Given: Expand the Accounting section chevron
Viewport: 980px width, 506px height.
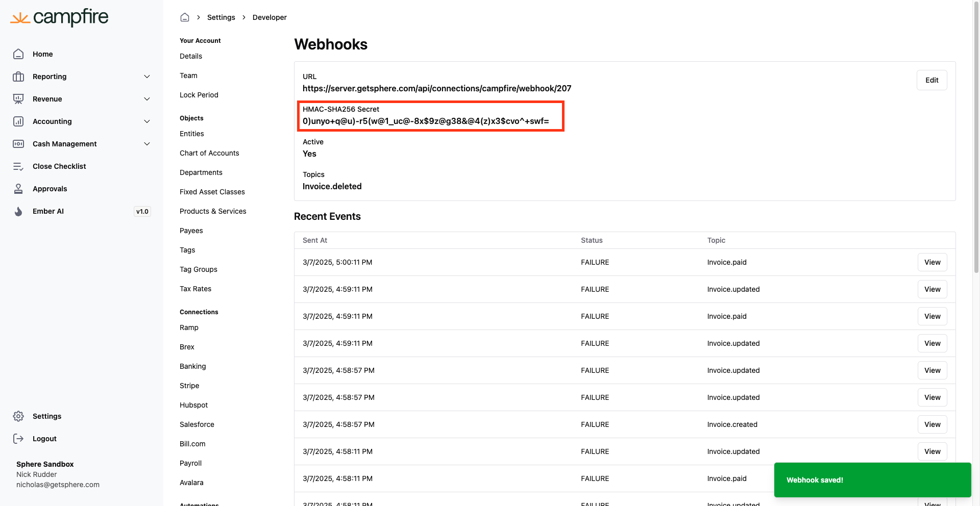Looking at the screenshot, I should click(x=147, y=121).
